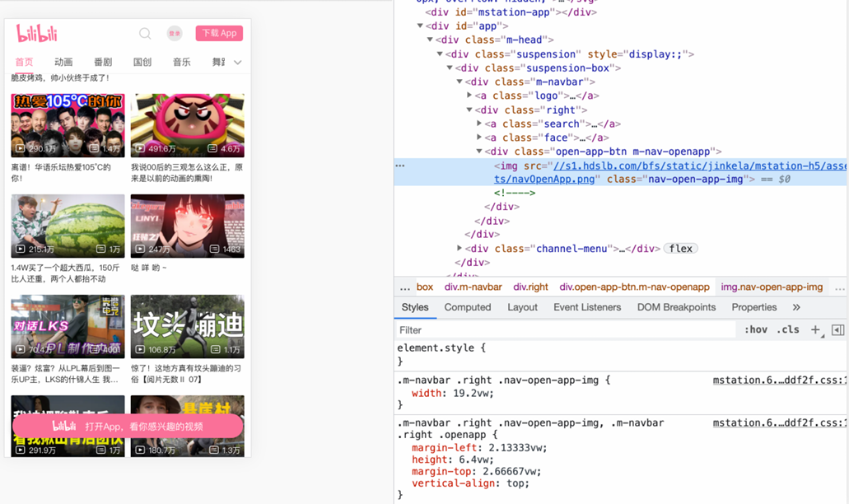
Task: Switch to the Event Listeners tab
Action: [x=587, y=307]
